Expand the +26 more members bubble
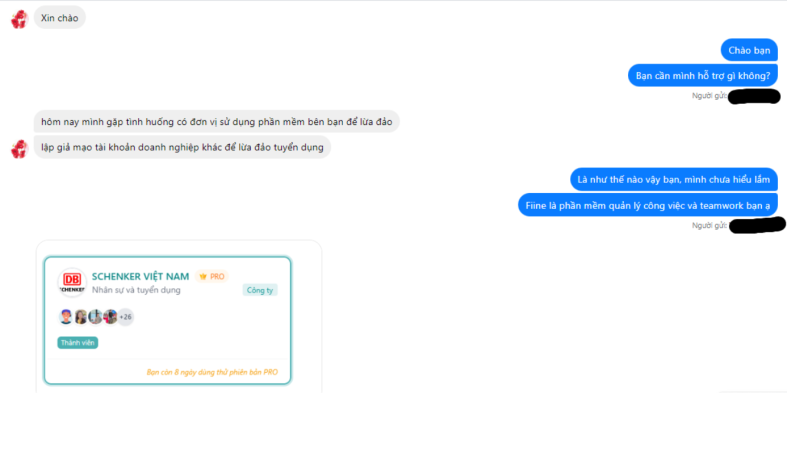 [125, 317]
